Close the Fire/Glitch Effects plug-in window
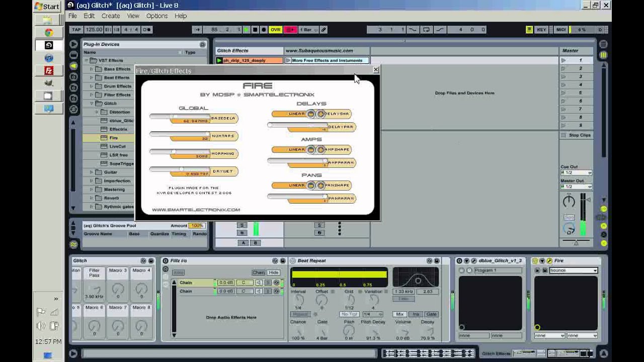This screenshot has width=644, height=362. click(375, 70)
